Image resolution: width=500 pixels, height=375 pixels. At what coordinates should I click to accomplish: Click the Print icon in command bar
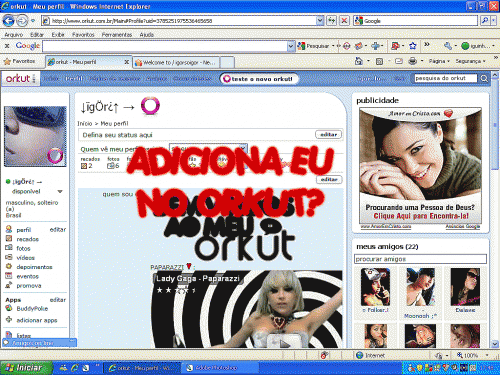pyautogui.click(x=413, y=61)
